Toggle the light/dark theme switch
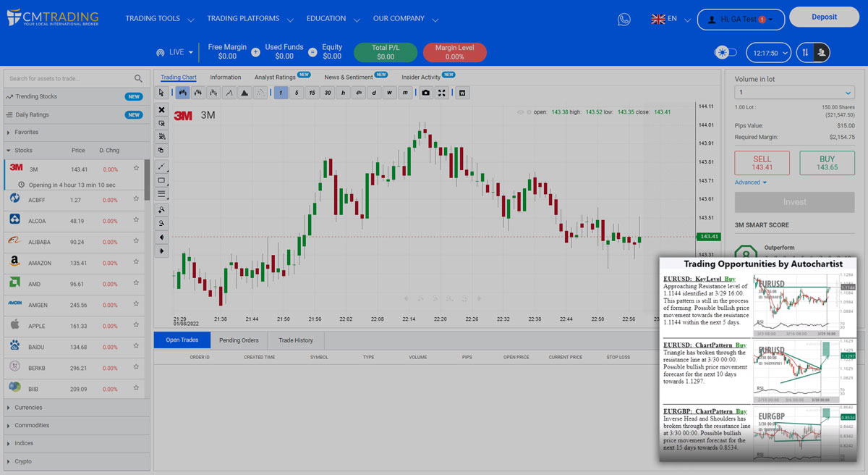The height and width of the screenshot is (475, 868). click(725, 52)
